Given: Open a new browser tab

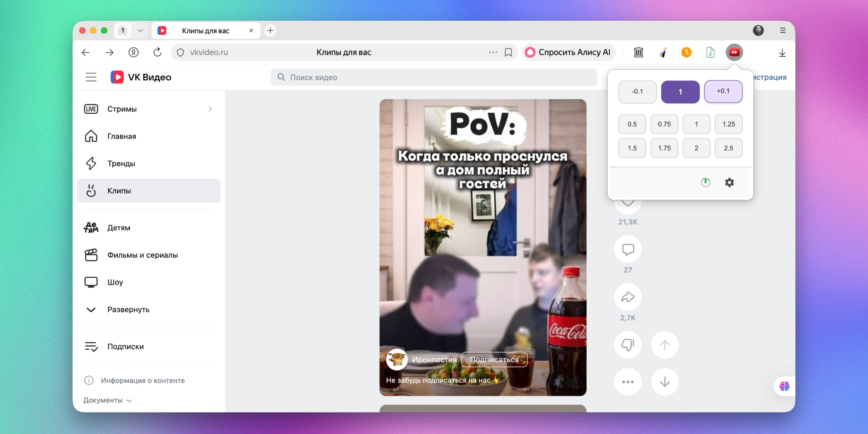Looking at the screenshot, I should pos(270,31).
